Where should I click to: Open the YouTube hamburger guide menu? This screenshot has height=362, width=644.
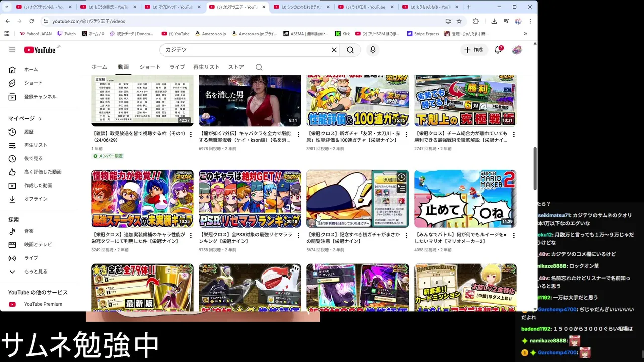pos(12,50)
